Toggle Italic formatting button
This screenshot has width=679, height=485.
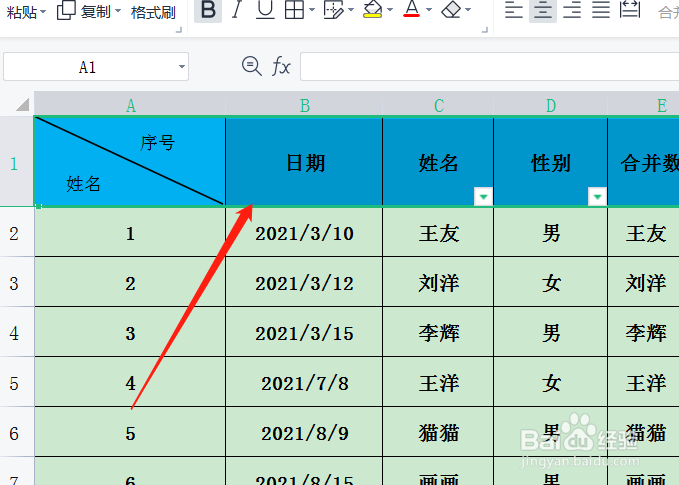236,10
